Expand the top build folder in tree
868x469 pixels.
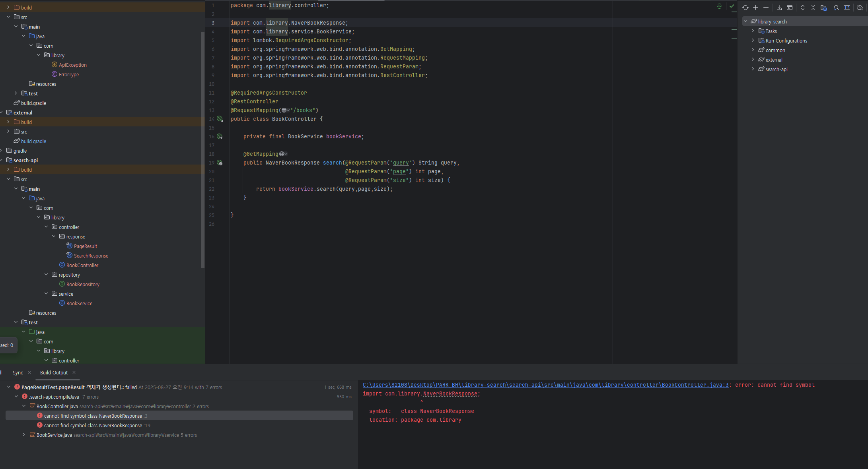tap(8, 8)
